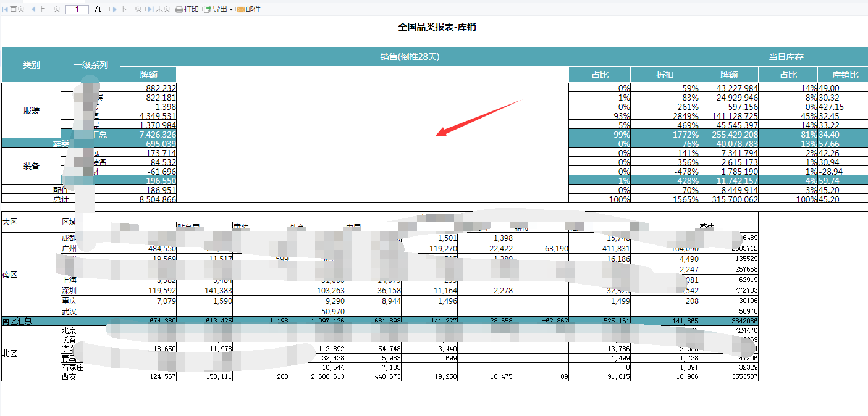Open the 导出 export dropdown
Image resolution: width=868 pixels, height=416 pixels.
click(218, 9)
